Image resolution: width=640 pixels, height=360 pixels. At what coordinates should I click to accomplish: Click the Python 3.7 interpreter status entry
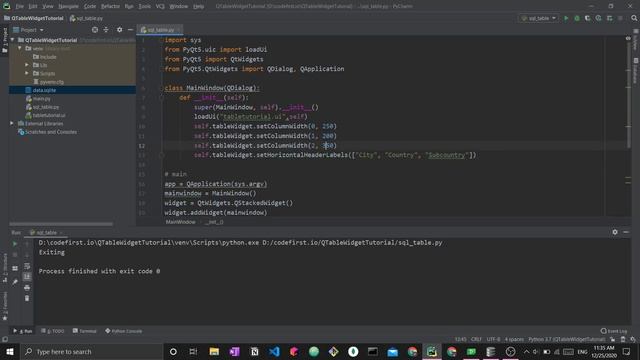[566, 340]
